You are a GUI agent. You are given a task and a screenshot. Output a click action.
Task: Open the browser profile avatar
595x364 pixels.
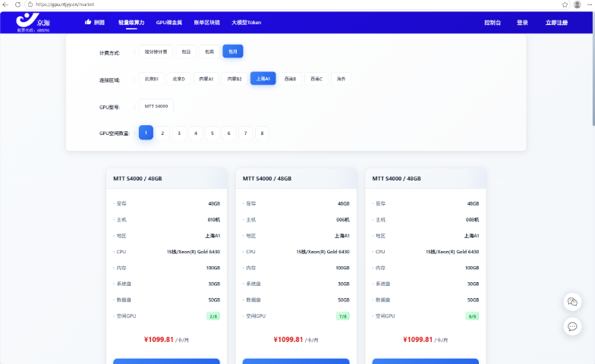577,5
